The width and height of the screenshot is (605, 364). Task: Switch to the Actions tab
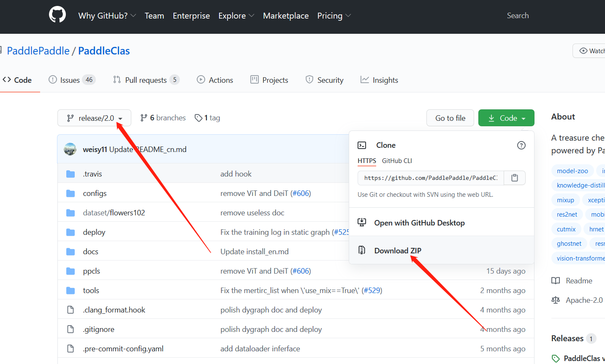coord(215,80)
